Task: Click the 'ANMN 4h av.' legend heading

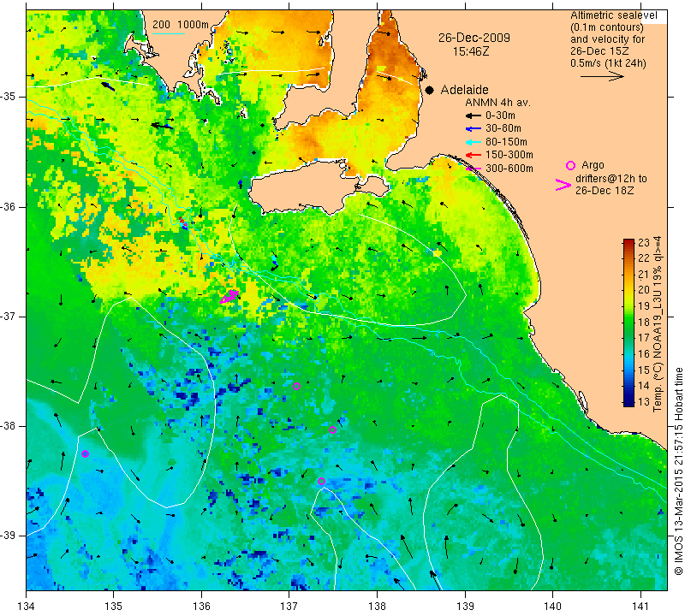Action: [497, 103]
